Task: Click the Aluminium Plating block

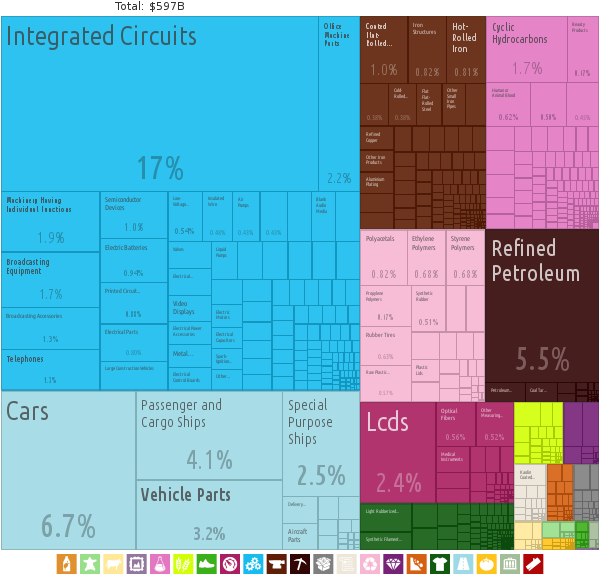Action: (377, 183)
